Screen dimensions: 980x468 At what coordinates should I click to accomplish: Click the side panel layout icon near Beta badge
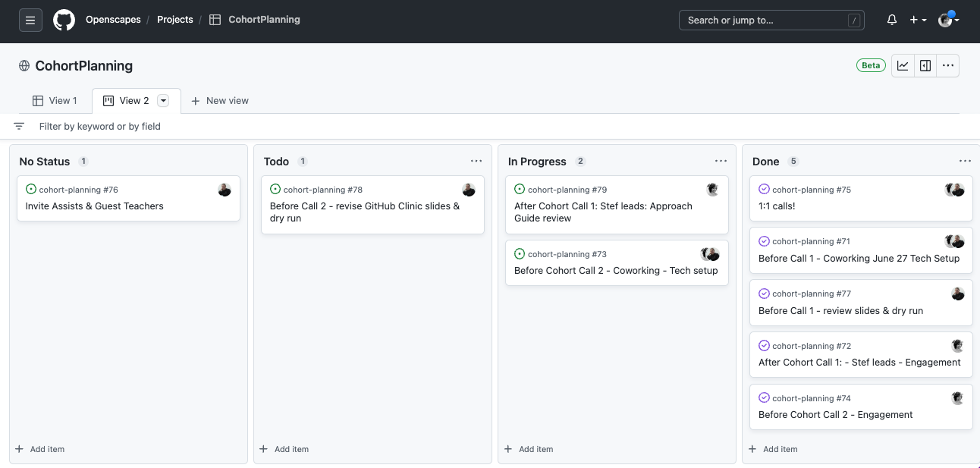coord(925,65)
